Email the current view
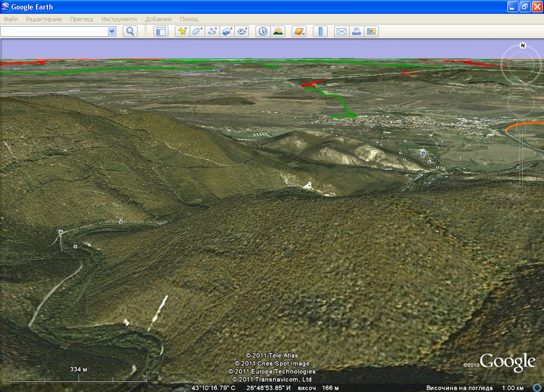Screen dimensions: 544x392 [x=341, y=31]
